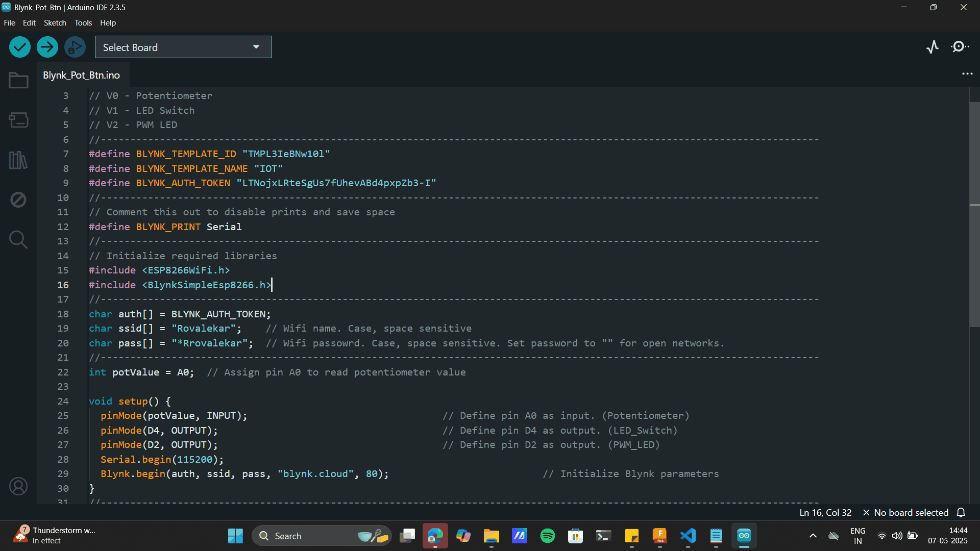Open the Windows Start menu
The height and width of the screenshot is (551, 980).
point(235,536)
